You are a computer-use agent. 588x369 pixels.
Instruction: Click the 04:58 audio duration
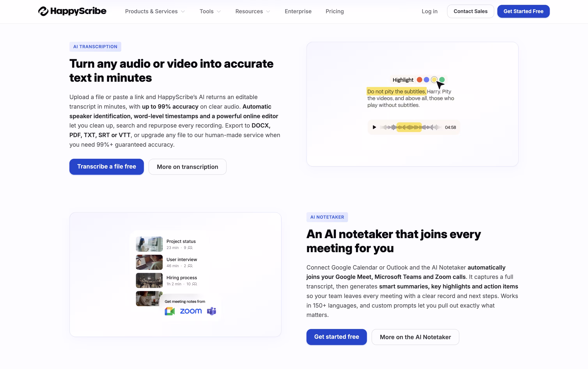coord(450,127)
